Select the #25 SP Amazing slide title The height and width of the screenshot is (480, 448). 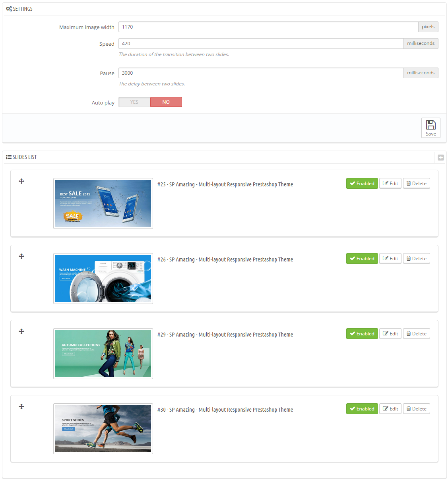(225, 184)
